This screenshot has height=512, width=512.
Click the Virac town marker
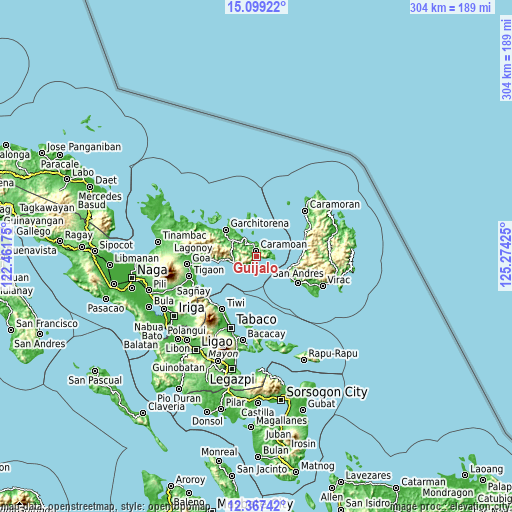coord(323,286)
